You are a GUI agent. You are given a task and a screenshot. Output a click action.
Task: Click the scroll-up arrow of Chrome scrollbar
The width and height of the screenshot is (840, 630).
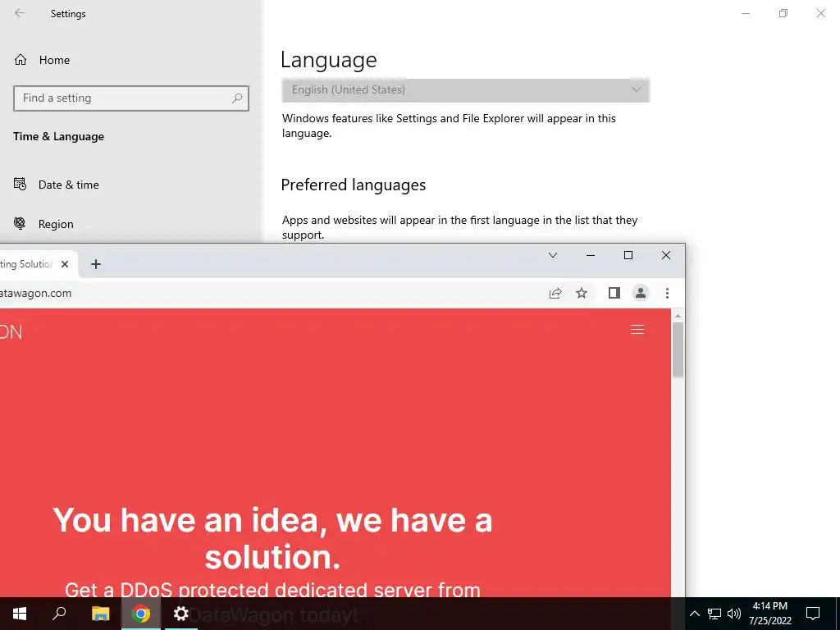678,316
